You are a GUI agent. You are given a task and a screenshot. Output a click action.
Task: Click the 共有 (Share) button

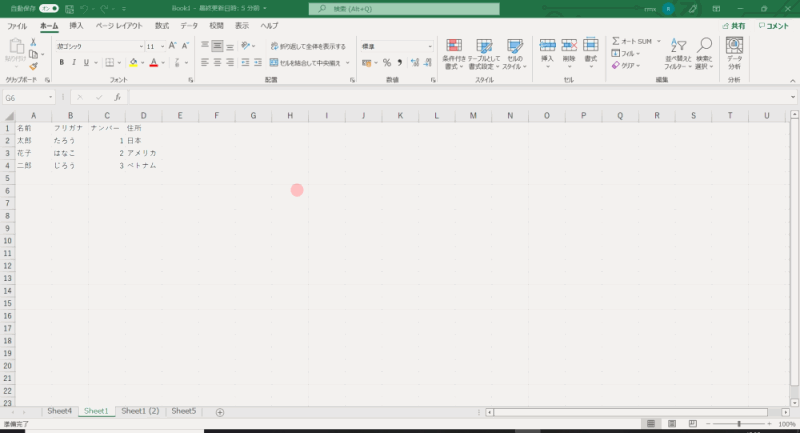(733, 26)
